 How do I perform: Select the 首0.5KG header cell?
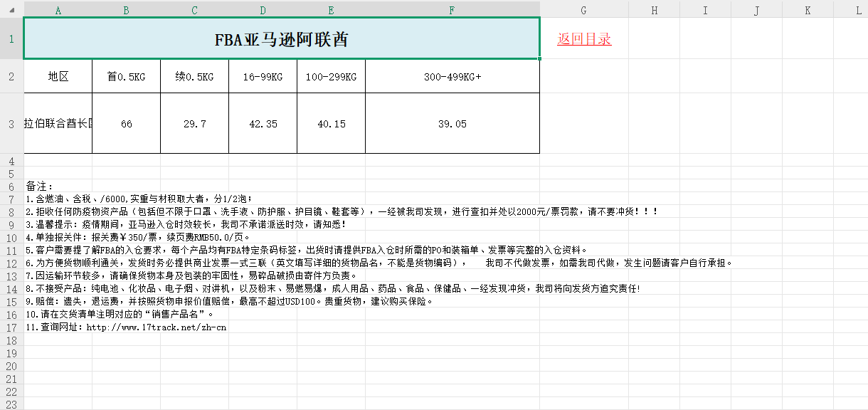[127, 76]
